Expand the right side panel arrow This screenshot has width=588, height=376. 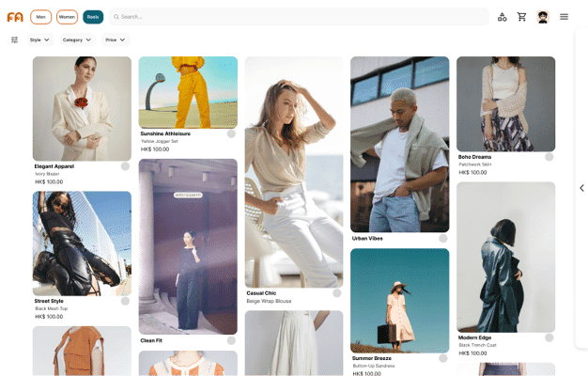tap(581, 188)
